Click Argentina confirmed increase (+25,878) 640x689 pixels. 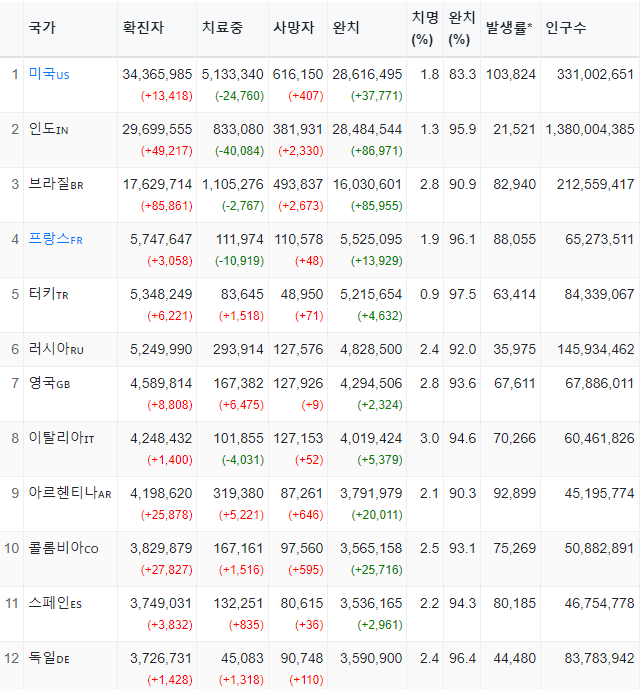tap(167, 515)
